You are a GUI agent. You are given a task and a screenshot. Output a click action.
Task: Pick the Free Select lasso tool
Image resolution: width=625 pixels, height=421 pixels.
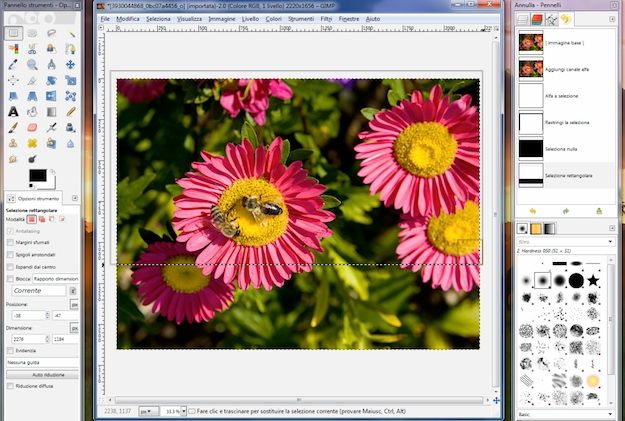click(x=53, y=33)
